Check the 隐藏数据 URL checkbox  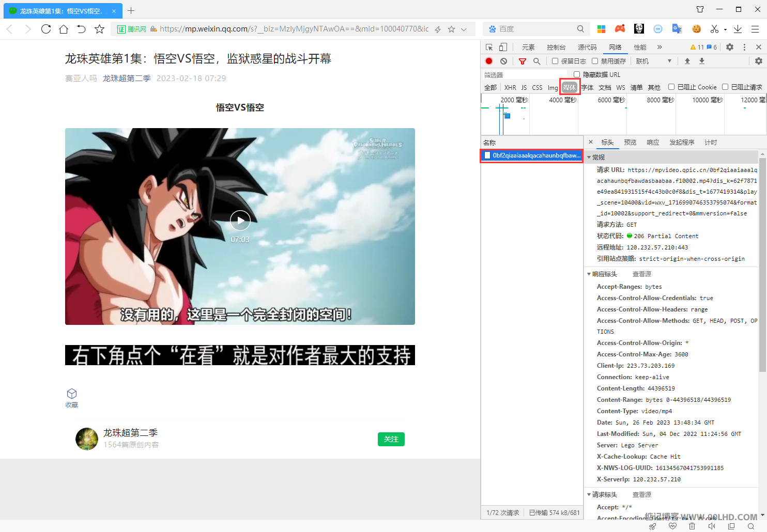pos(577,74)
